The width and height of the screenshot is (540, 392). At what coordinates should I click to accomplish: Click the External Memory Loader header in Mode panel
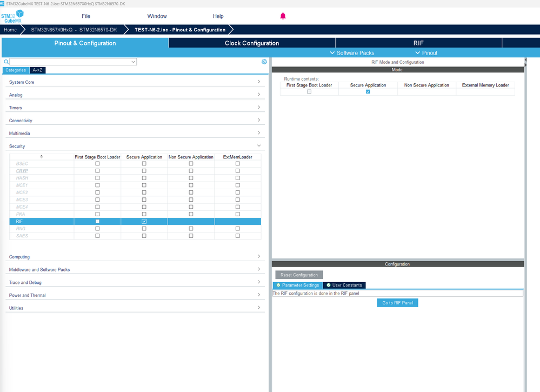click(485, 85)
